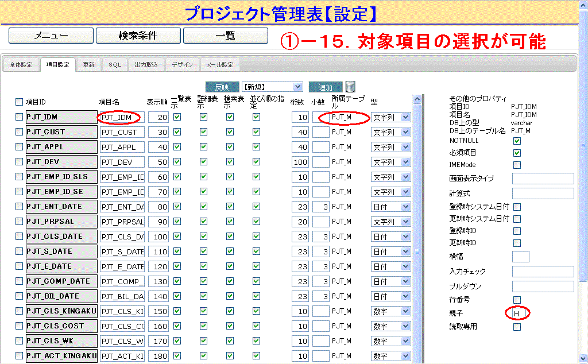
Task: Check the select-all 項目ID header checkbox
Action: click(x=20, y=102)
